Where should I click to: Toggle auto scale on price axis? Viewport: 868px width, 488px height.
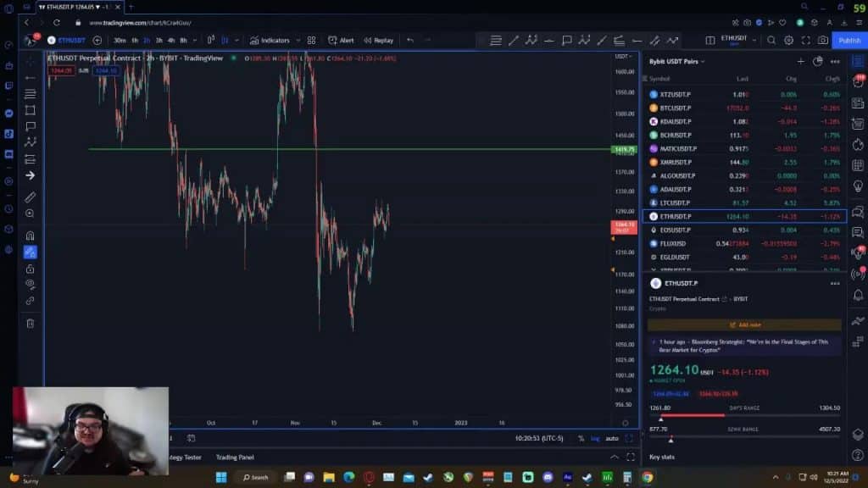(x=611, y=438)
